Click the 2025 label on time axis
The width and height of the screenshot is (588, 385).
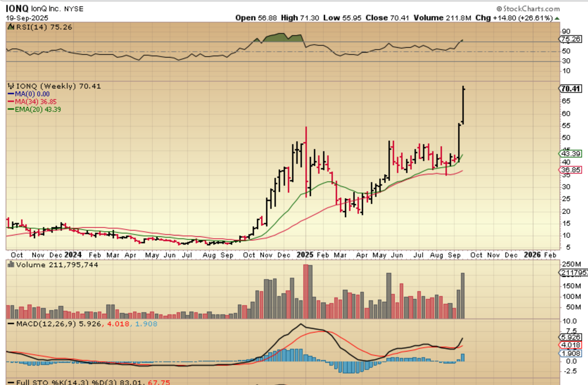tap(305, 255)
